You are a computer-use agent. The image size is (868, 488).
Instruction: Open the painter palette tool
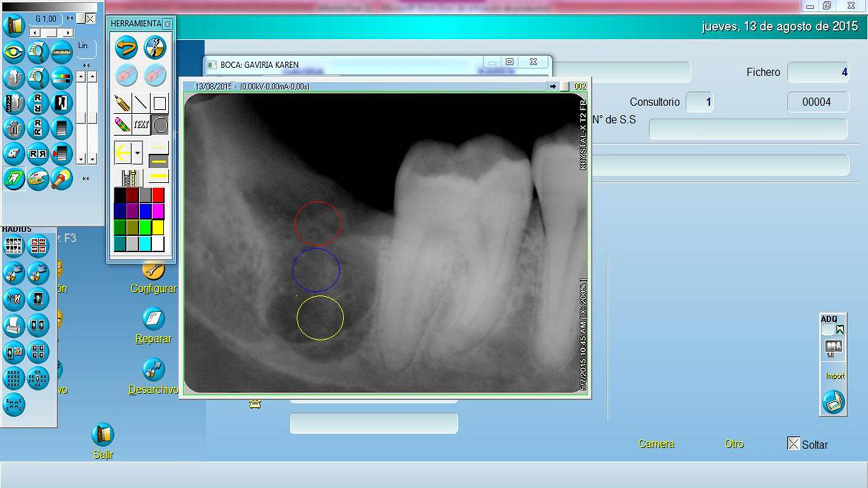(38, 179)
